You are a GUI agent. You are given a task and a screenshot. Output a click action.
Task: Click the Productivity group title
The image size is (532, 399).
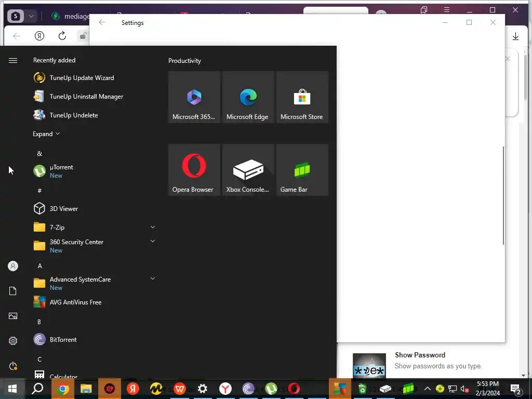click(x=184, y=61)
